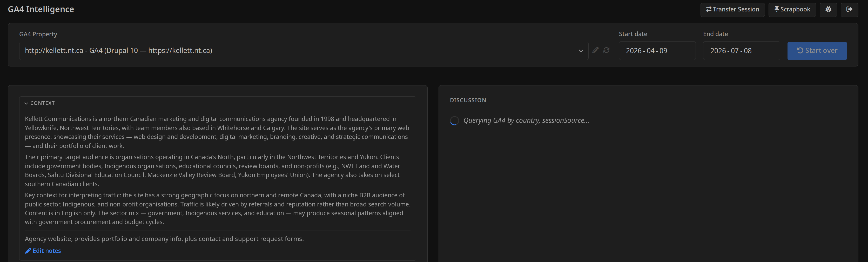
Task: Click the GA4 Property label
Action: pos(38,34)
